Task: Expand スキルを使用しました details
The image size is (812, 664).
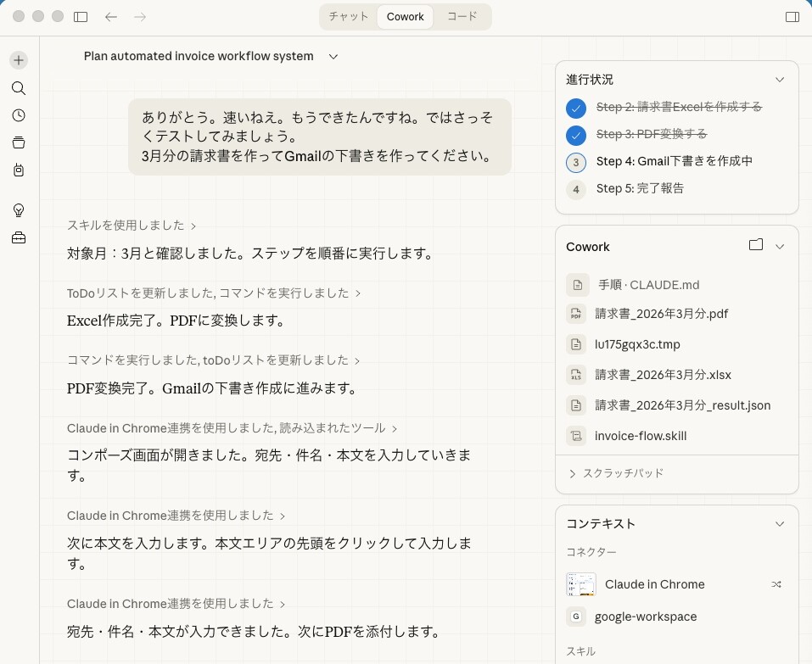Action: [131, 225]
